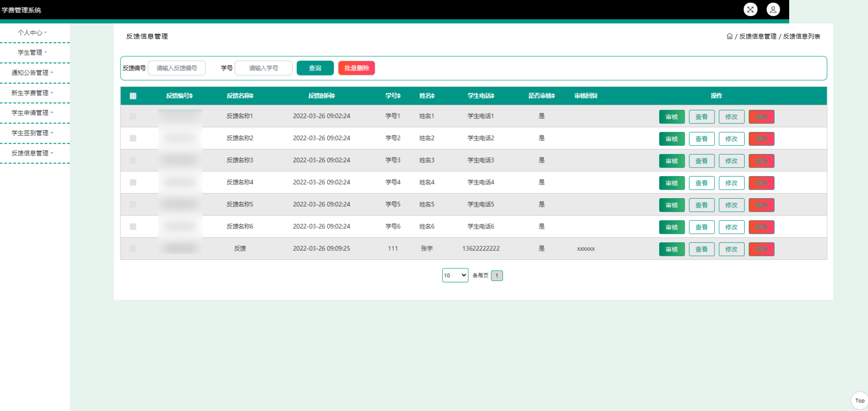This screenshot has width=868, height=411.
Task: Click 查看 for row 反馈名称4
Action: tap(701, 183)
